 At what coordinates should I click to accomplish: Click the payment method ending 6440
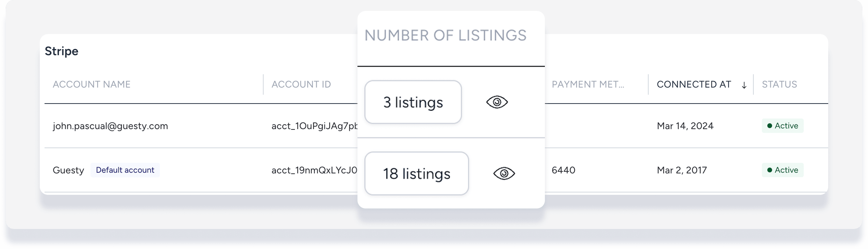click(x=563, y=170)
